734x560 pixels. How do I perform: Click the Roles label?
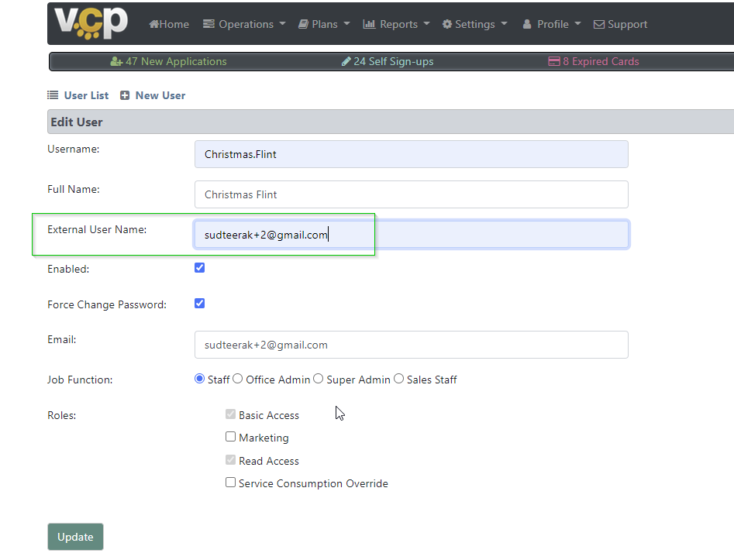(x=62, y=415)
